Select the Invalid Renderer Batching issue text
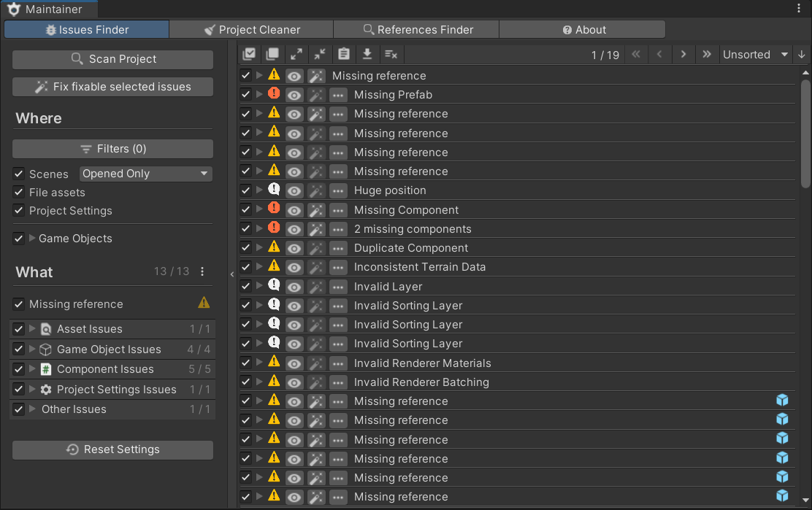 421,382
